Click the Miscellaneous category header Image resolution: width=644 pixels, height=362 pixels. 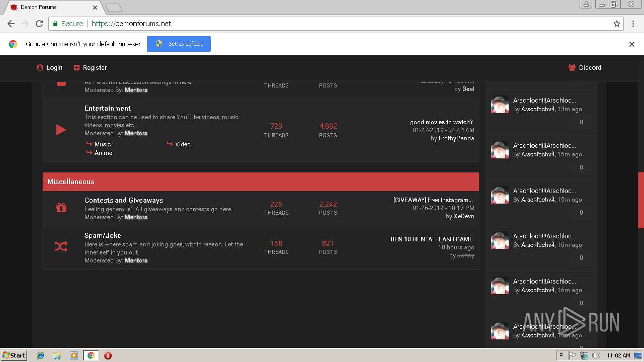coord(261,182)
